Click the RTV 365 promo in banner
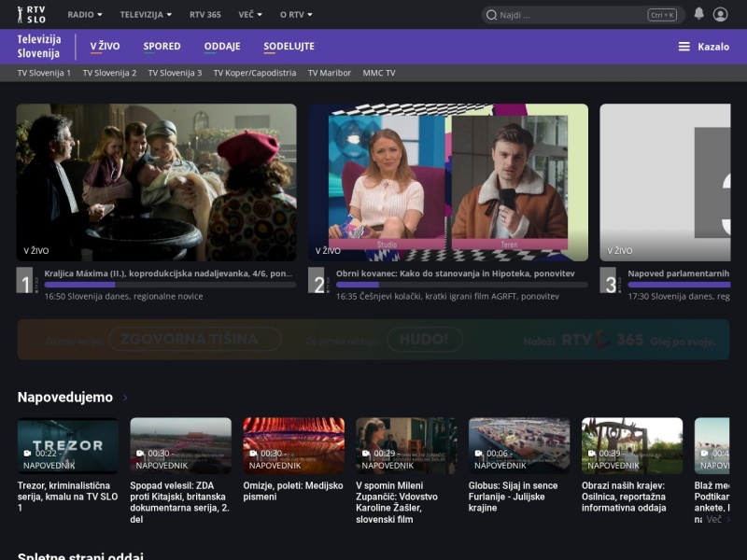747x560 pixels. [x=619, y=340]
